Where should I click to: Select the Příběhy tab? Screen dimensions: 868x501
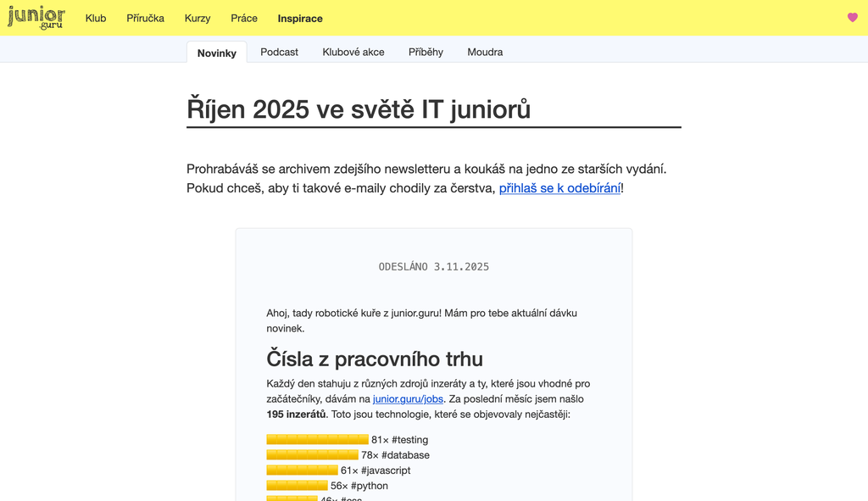point(426,53)
